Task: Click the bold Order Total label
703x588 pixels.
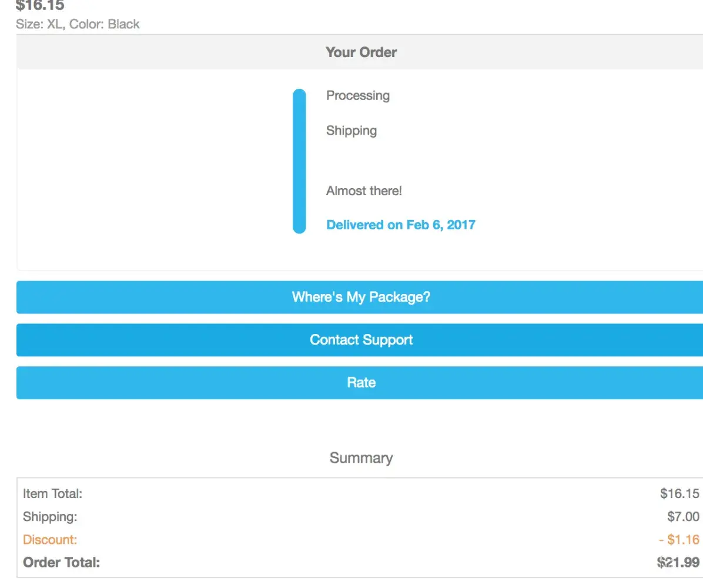Action: pyautogui.click(x=61, y=562)
